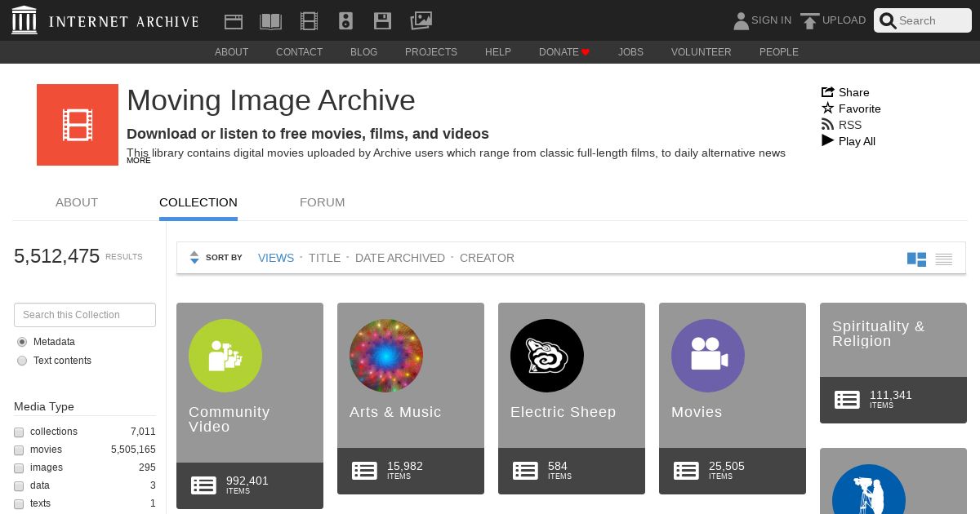Click the Search this Collection field
980x514 pixels.
85,315
